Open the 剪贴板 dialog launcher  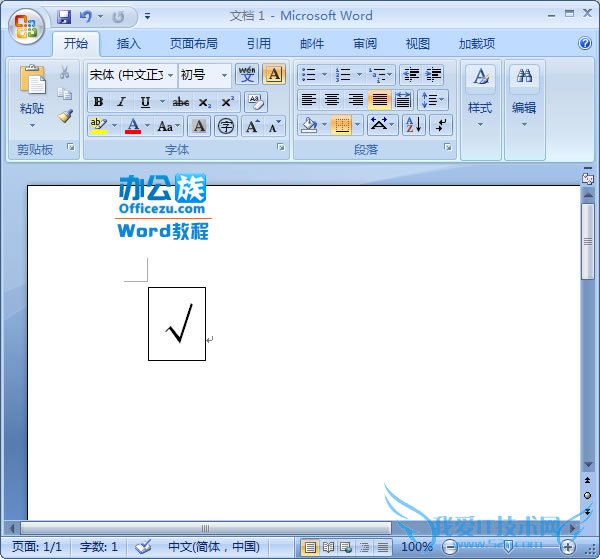[x=71, y=147]
